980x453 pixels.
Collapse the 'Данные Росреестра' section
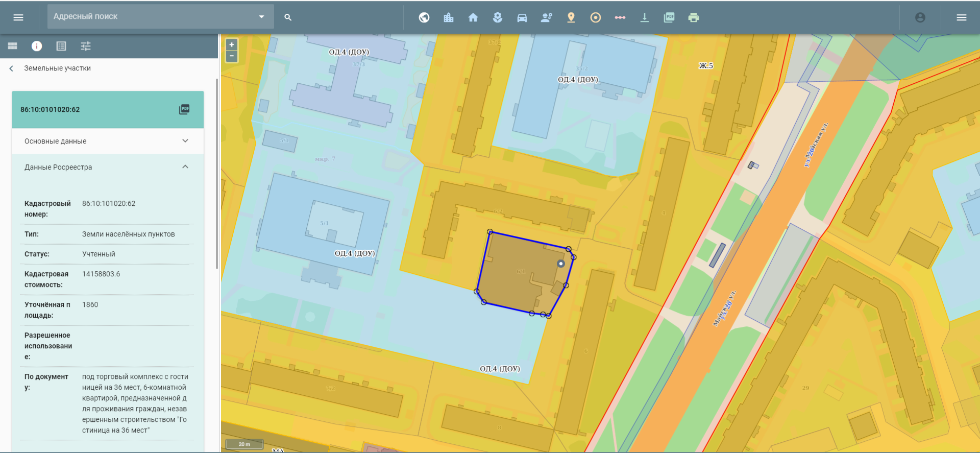coord(185,167)
